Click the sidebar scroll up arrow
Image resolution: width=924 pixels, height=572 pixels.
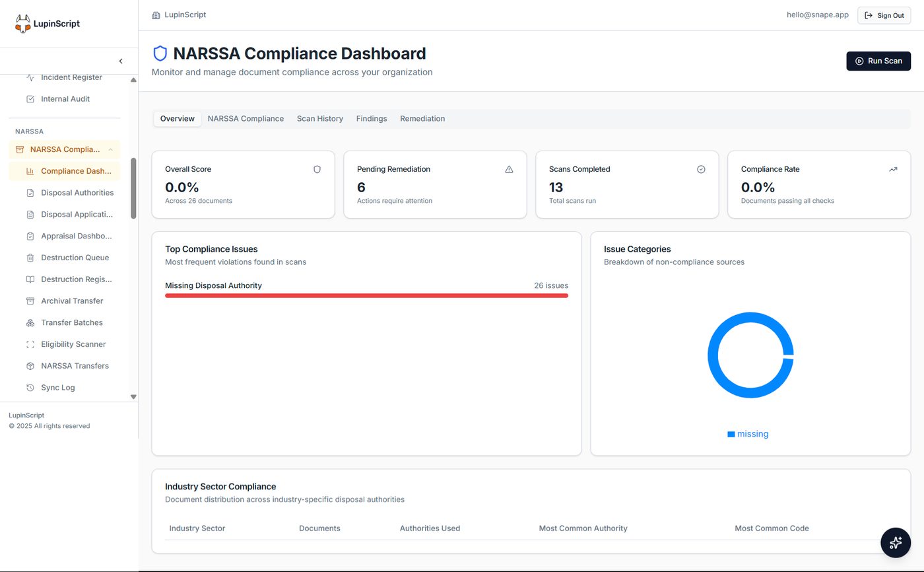(x=133, y=80)
